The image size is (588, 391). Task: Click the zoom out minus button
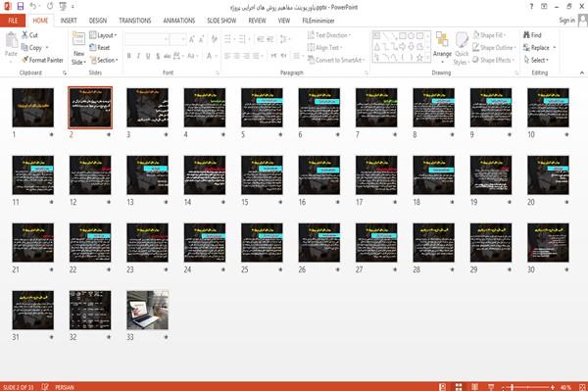click(x=504, y=387)
